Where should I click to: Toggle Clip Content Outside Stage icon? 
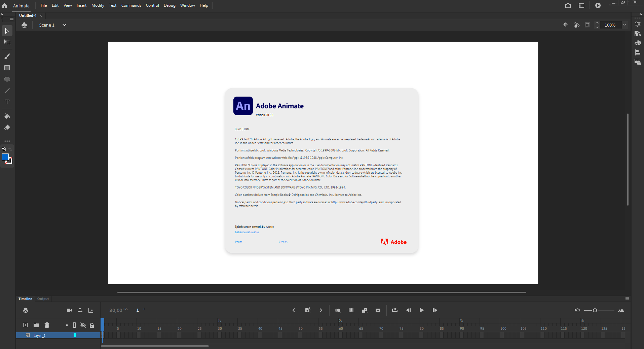tap(587, 25)
